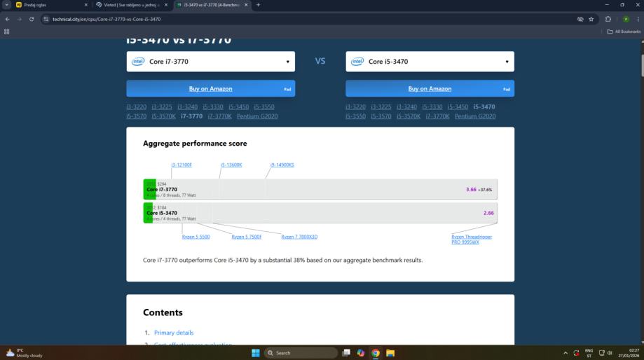Screen dimensions: 644x360
Task: Show hidden tray icons chevron
Action: (x=566, y=353)
